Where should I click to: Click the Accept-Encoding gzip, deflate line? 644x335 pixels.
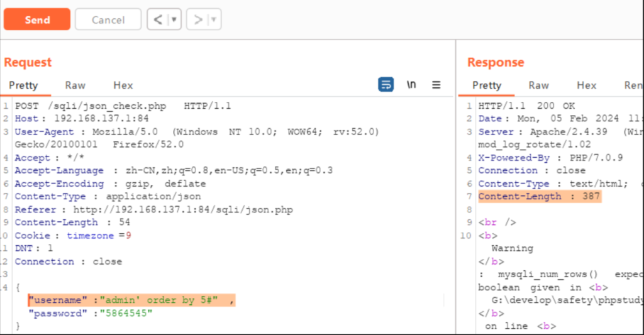pyautogui.click(x=110, y=184)
